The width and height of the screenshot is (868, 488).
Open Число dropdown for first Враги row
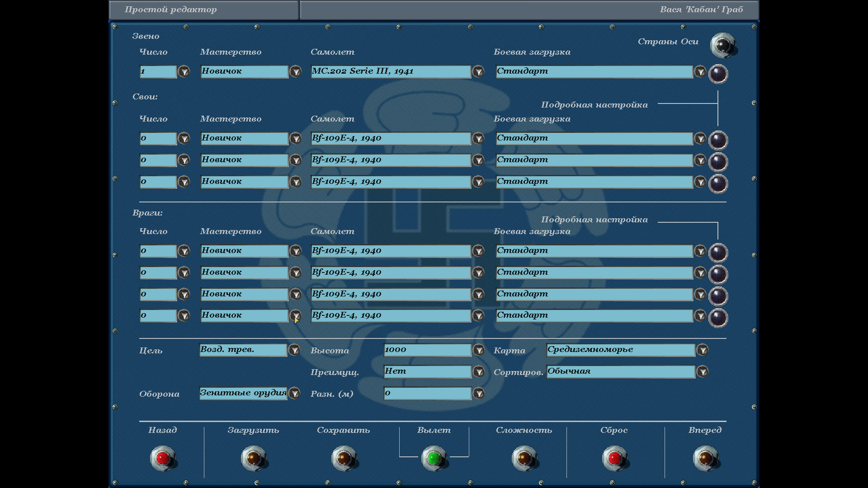click(184, 251)
